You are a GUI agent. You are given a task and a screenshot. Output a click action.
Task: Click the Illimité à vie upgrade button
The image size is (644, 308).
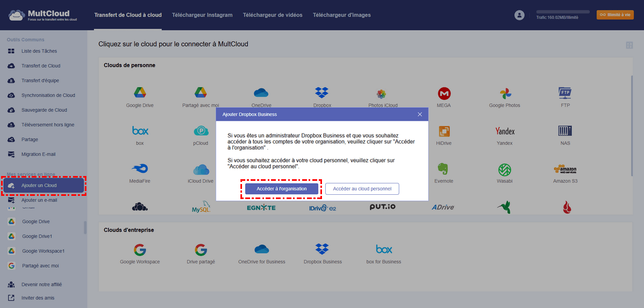pos(615,15)
